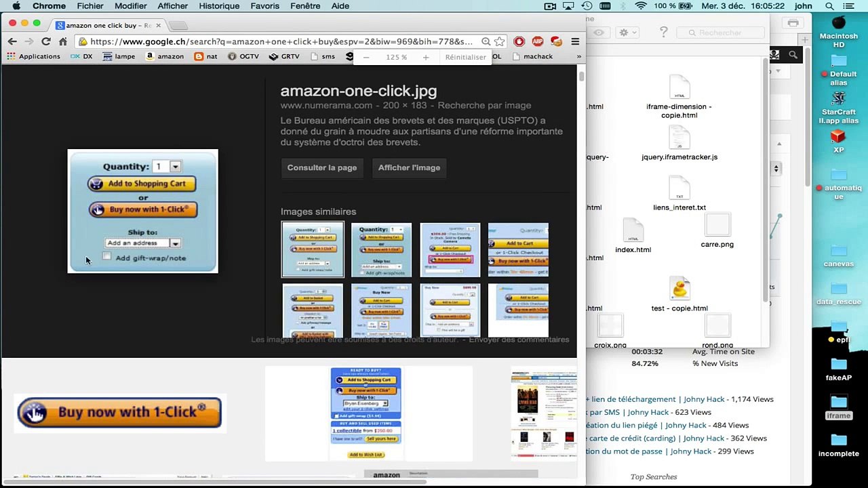Decrease zoom with the minus button
The image size is (868, 488).
point(366,58)
